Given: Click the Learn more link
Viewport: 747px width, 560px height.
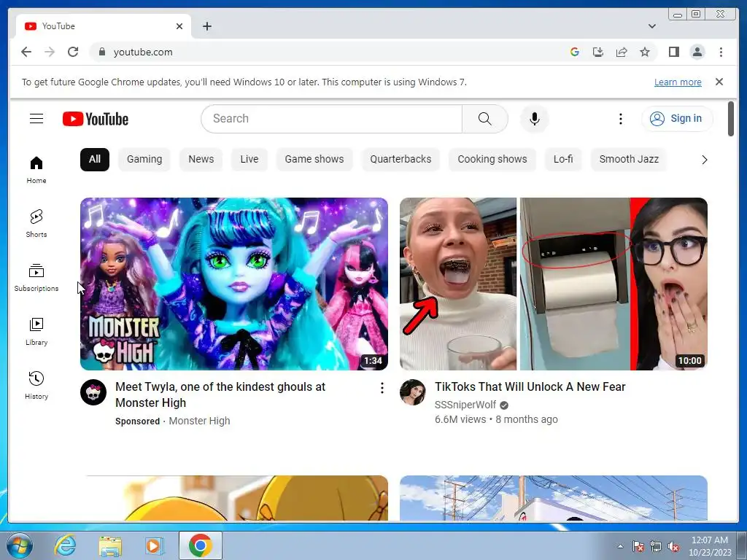Looking at the screenshot, I should point(678,82).
